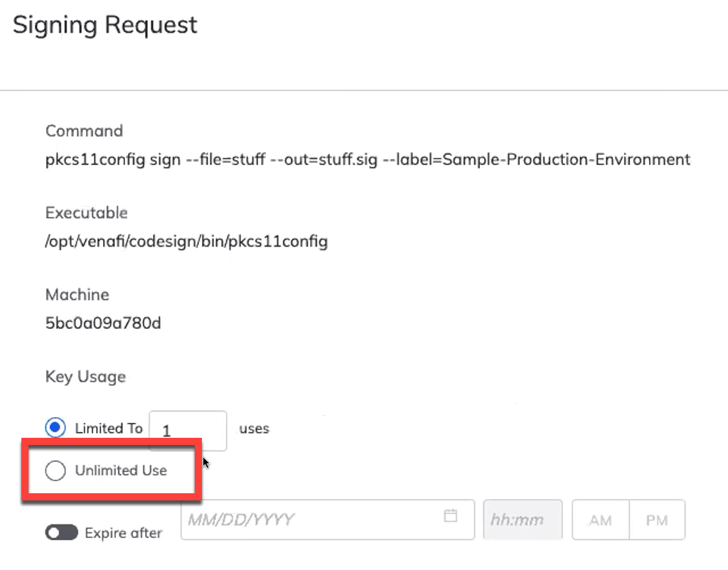This screenshot has height=570, width=728.
Task: Select the Unlimited Use radio button
Action: 55,470
